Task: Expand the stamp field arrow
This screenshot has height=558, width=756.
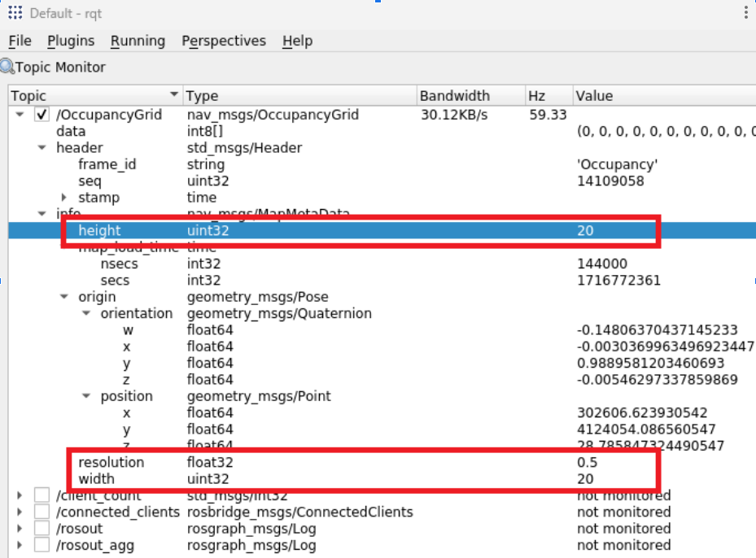Action: point(64,198)
